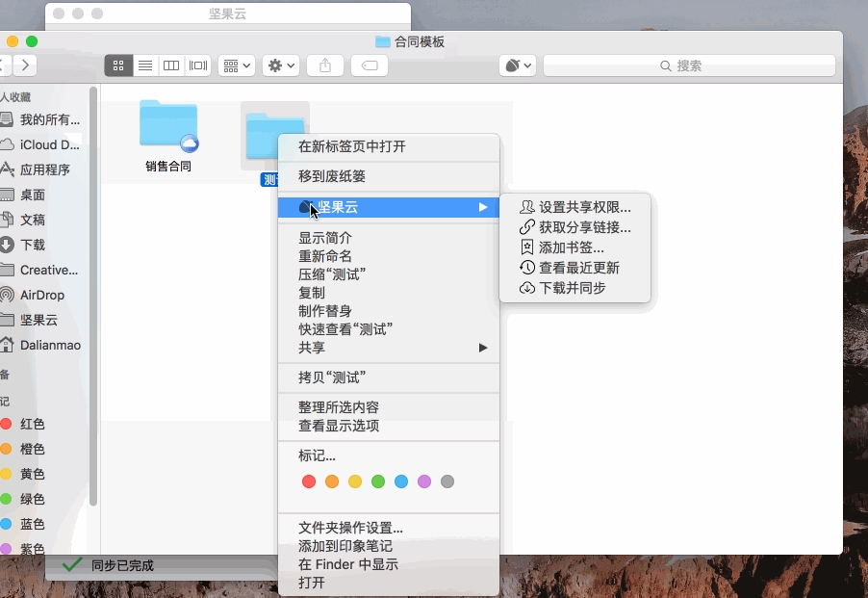Choose 设置共享权限 in the submenu
Viewport: 868px width, 598px height.
click(584, 207)
